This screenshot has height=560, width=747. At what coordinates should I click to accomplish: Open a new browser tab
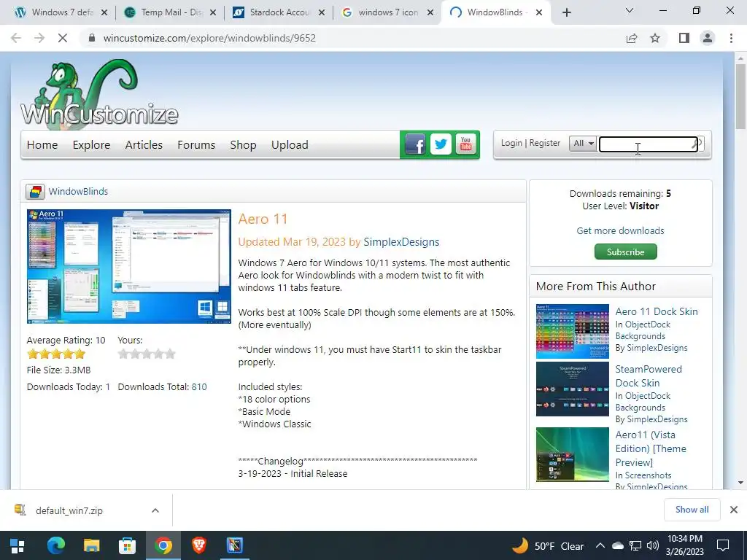point(566,12)
